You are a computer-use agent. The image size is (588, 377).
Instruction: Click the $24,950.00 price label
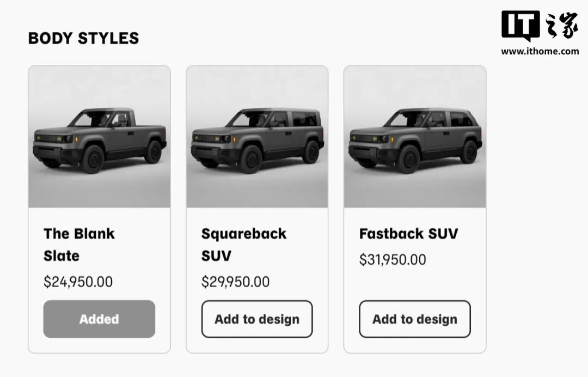[78, 282]
